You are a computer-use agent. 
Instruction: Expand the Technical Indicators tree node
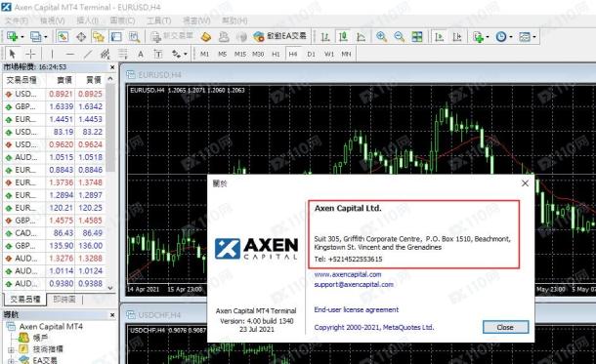pyautogui.click(x=11, y=349)
